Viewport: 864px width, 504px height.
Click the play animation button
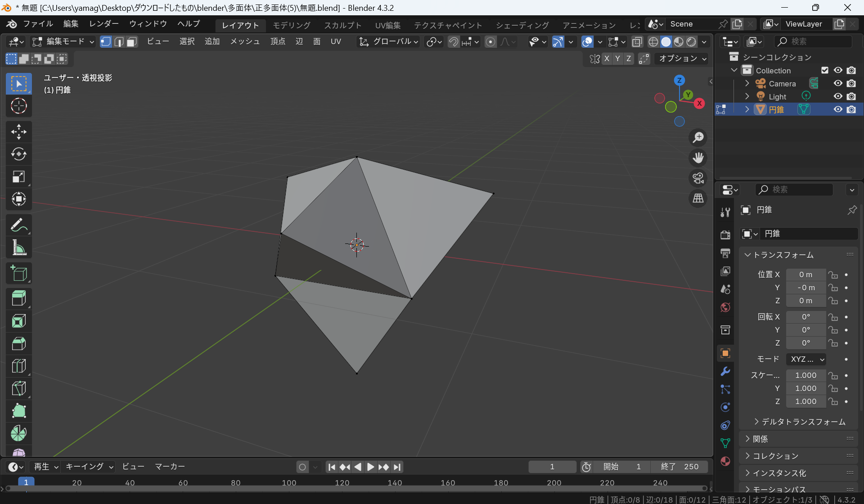click(x=370, y=467)
